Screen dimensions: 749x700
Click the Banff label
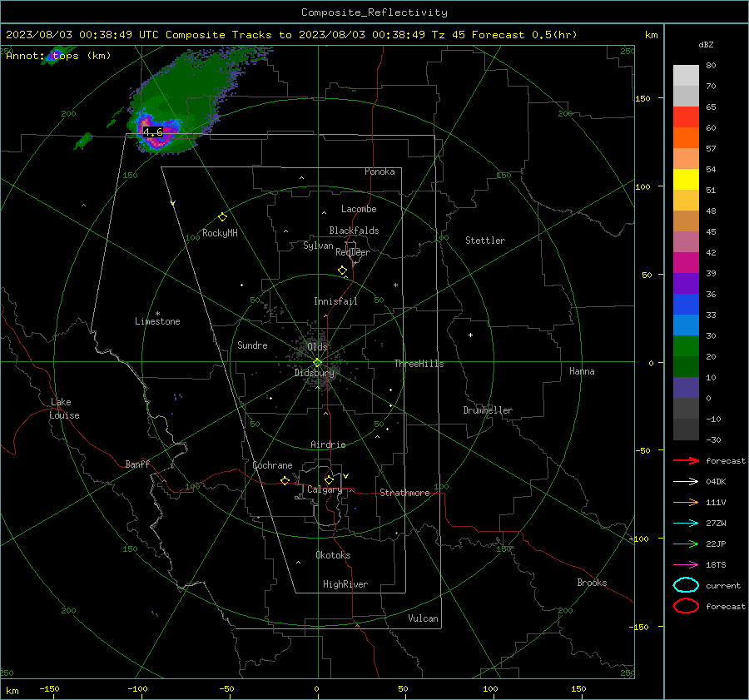point(137,464)
